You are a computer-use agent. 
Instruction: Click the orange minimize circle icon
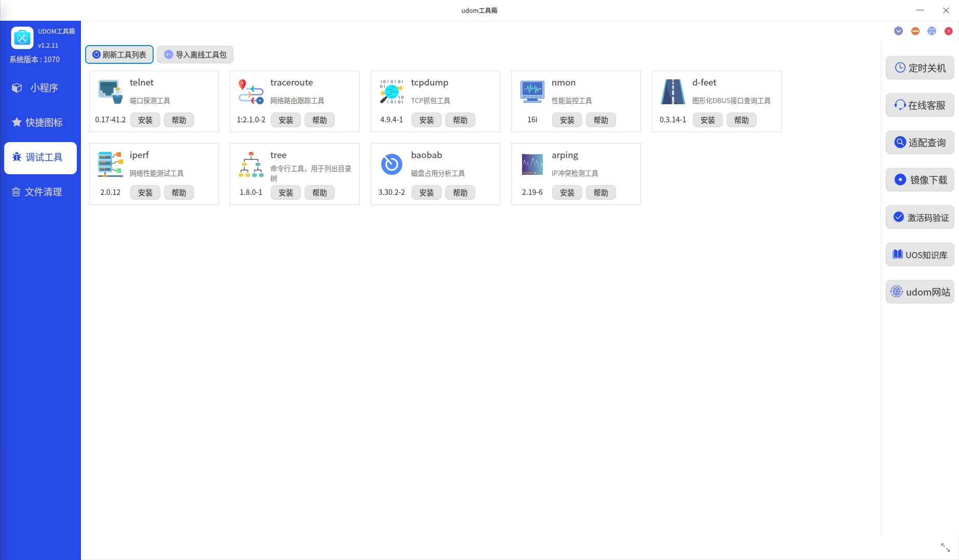[915, 31]
